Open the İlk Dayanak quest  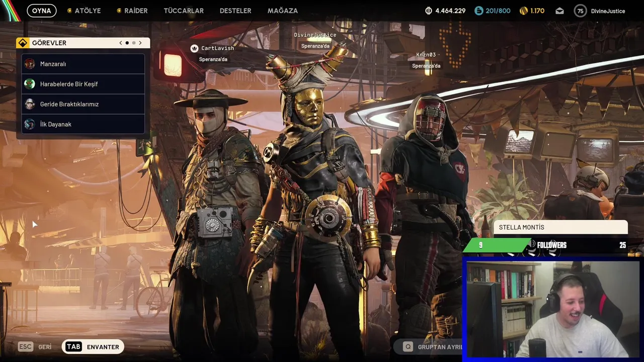pos(83,124)
